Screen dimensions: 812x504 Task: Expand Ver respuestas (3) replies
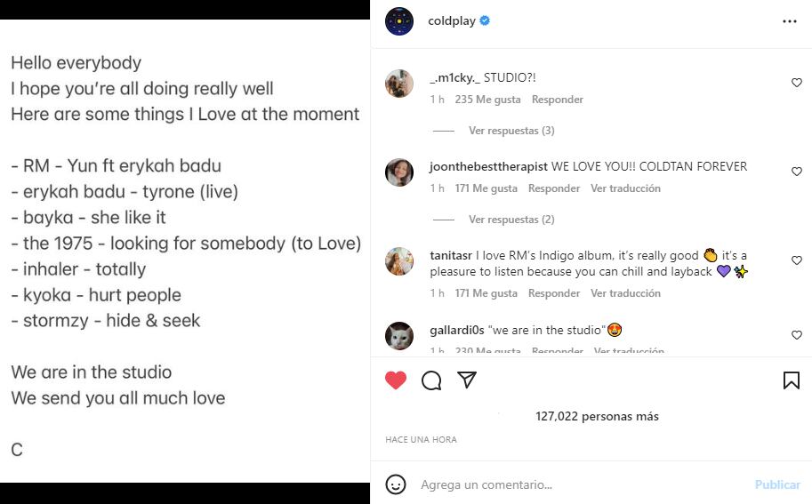point(511,131)
